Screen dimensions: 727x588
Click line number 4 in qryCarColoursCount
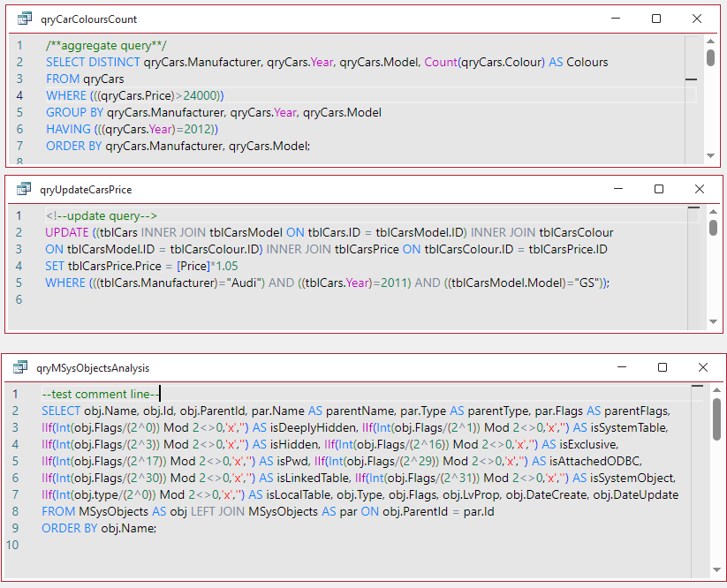point(19,95)
